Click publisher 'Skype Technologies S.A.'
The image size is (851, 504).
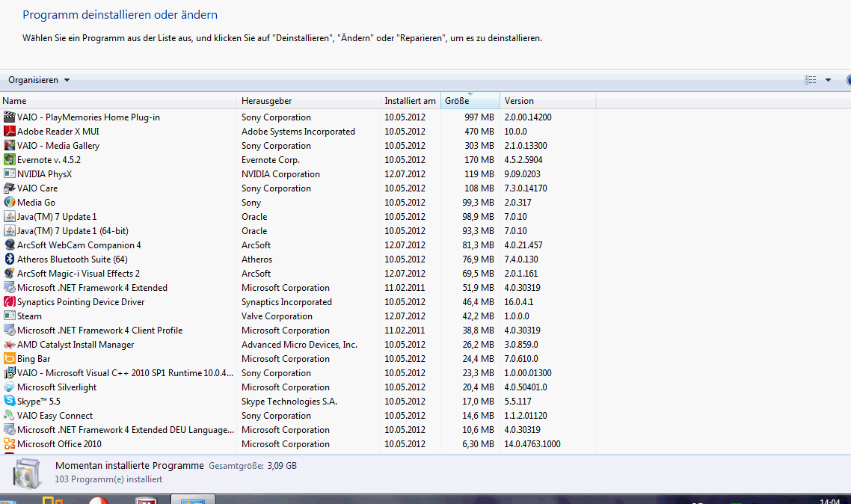click(x=289, y=402)
